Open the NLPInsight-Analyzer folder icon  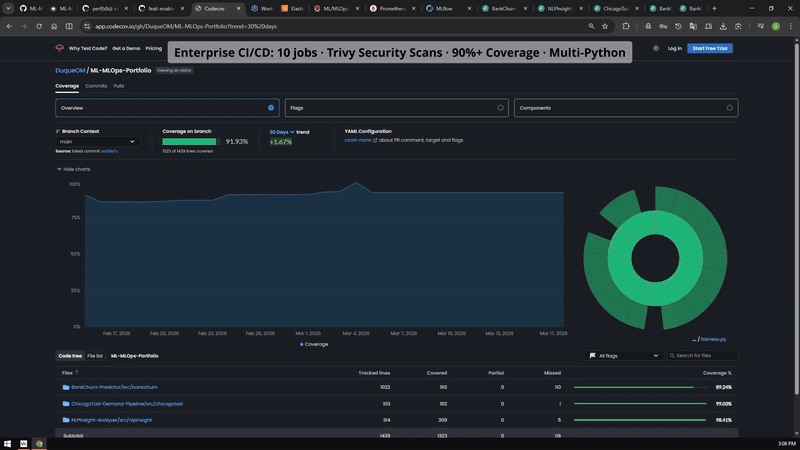(66, 420)
